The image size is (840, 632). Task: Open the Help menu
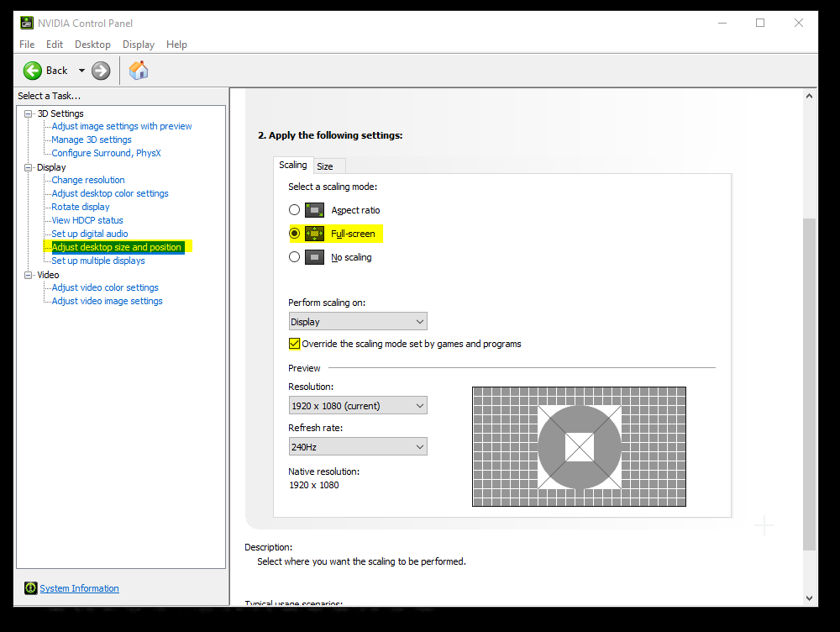(176, 45)
